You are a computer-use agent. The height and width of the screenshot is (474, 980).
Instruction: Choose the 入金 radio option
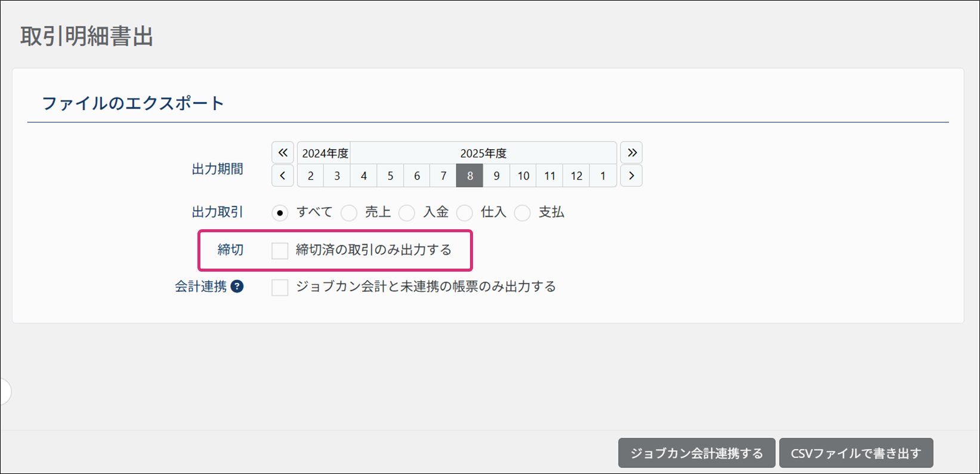point(407,213)
